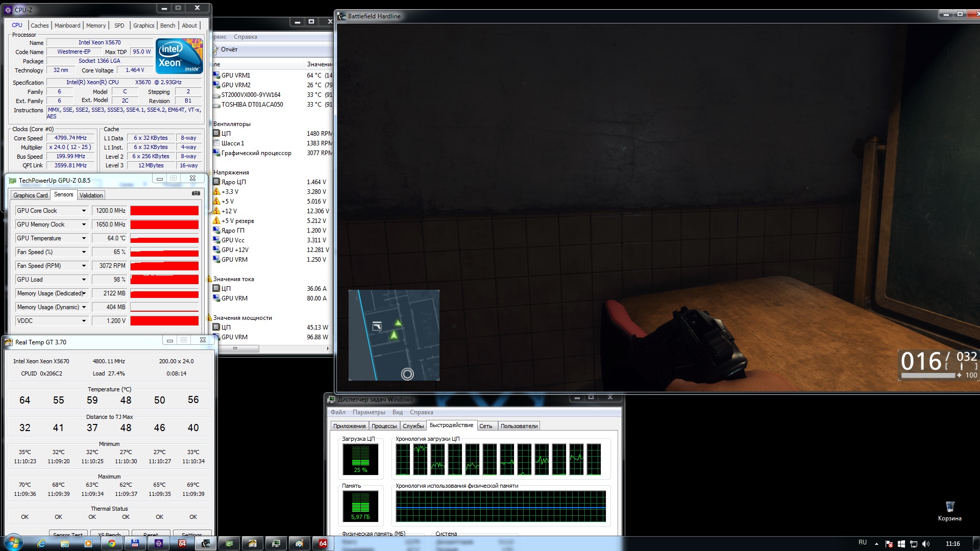
Task: Click the CPU-Z taskbar icon
Action: click(159, 543)
